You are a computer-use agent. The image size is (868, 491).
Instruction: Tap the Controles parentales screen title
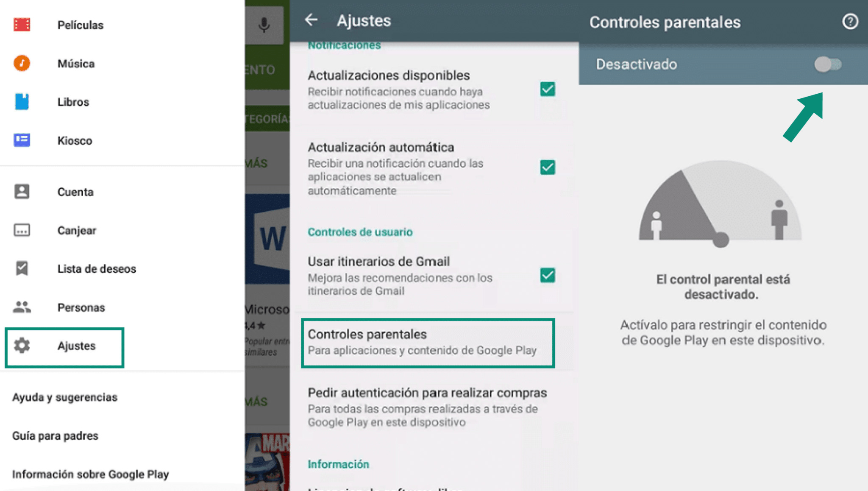[x=665, y=22]
